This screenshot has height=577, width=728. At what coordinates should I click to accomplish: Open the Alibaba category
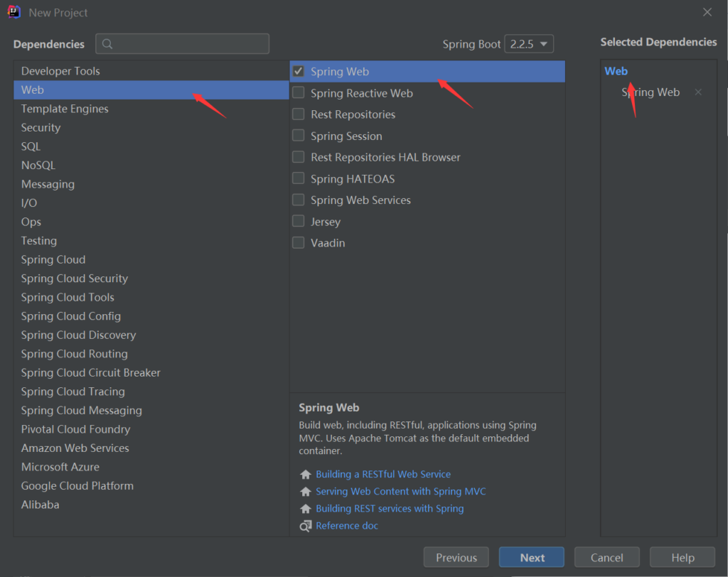click(151, 505)
